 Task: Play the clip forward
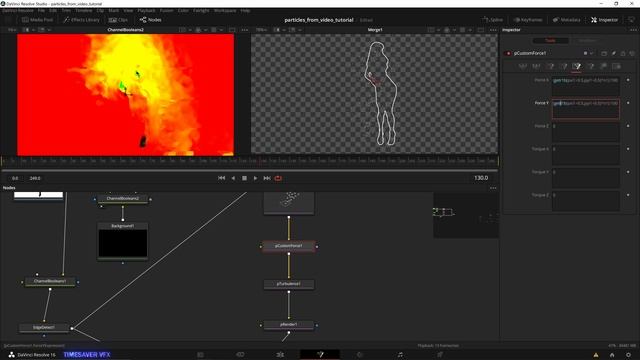pos(256,178)
